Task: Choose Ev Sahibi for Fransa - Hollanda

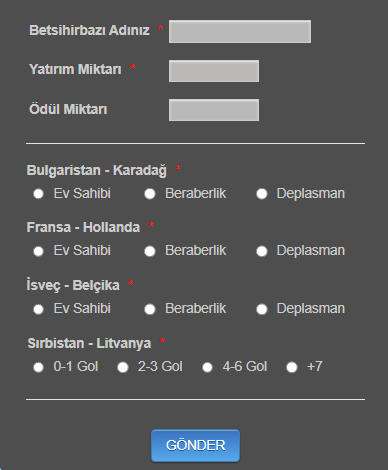Action: pyautogui.click(x=38, y=251)
